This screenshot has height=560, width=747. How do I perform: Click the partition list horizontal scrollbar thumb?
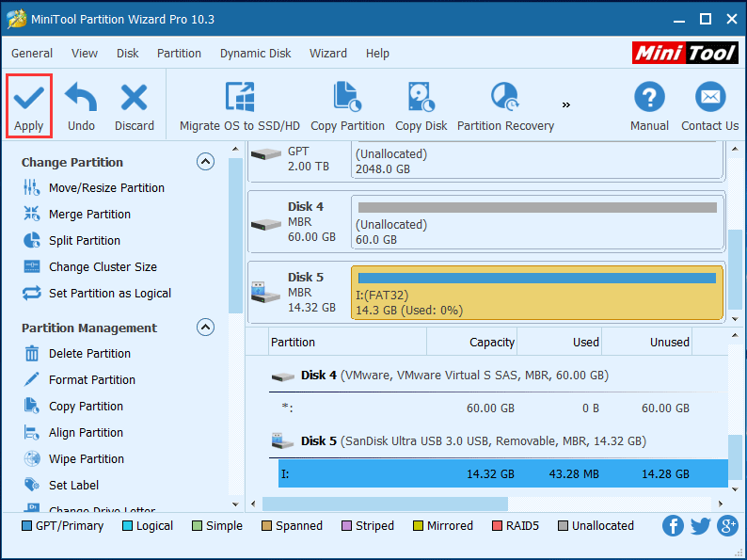pyautogui.click(x=385, y=504)
